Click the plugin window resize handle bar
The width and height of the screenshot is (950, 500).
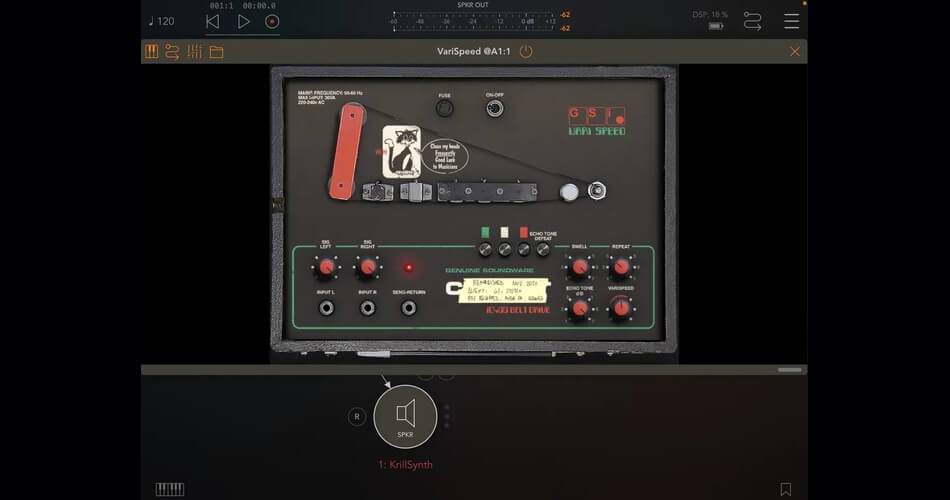(x=789, y=370)
